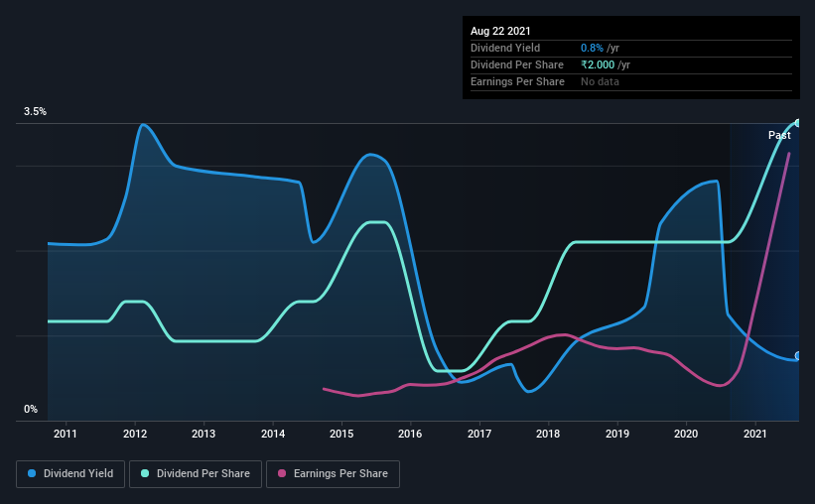Image resolution: width=815 pixels, height=504 pixels.
Task: Click the 0% y-axis label
Action: [x=31, y=410]
